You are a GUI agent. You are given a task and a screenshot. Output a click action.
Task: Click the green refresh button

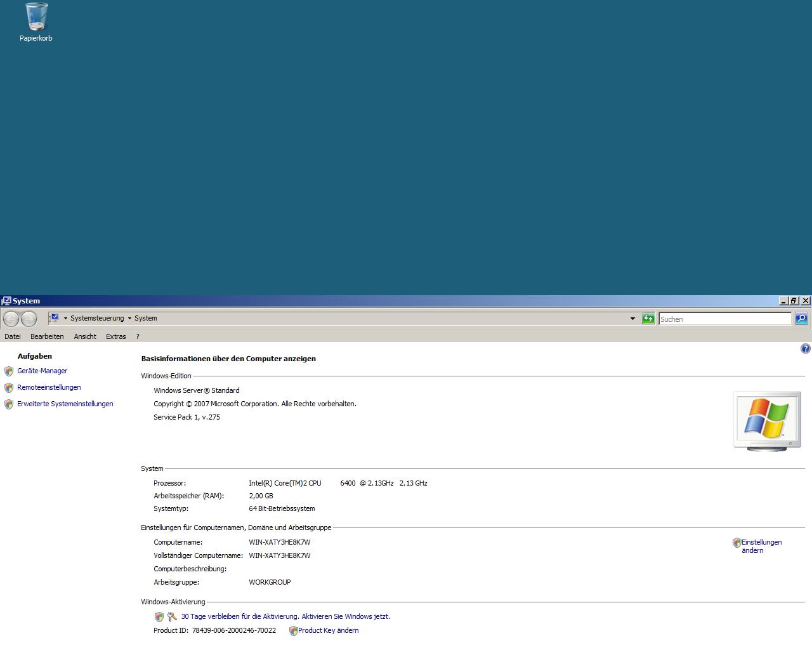(648, 319)
